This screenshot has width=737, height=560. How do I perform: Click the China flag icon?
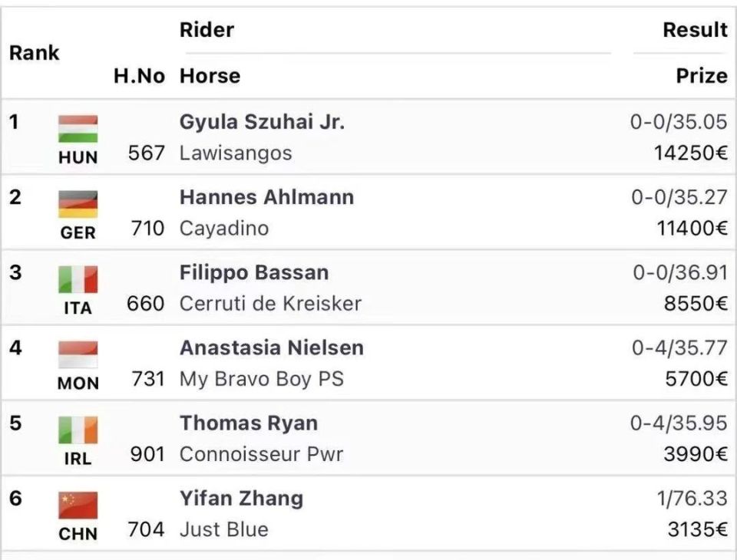(x=78, y=505)
